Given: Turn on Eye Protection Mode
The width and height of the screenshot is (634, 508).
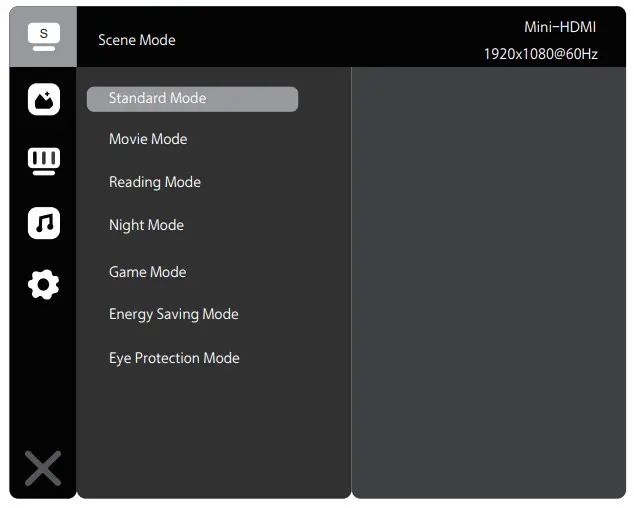Looking at the screenshot, I should tap(174, 358).
